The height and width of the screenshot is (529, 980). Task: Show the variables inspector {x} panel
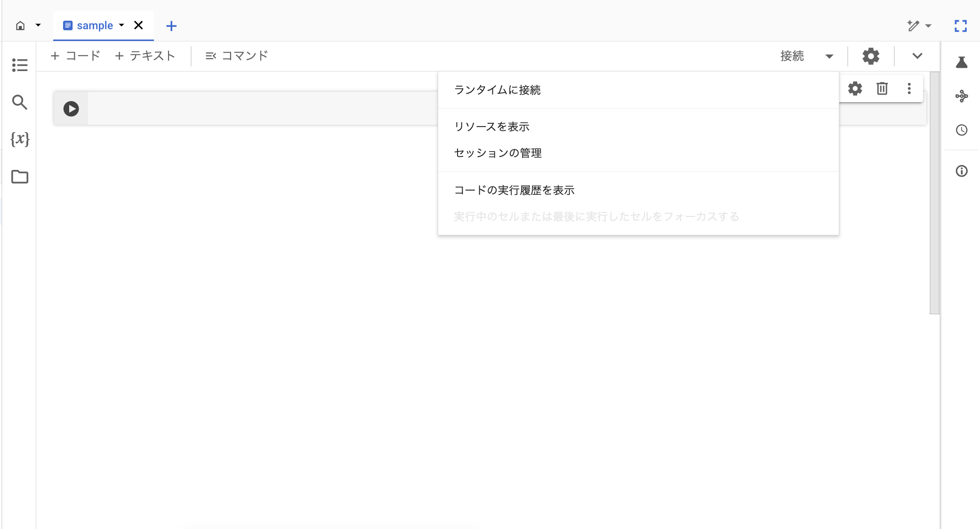click(x=19, y=139)
